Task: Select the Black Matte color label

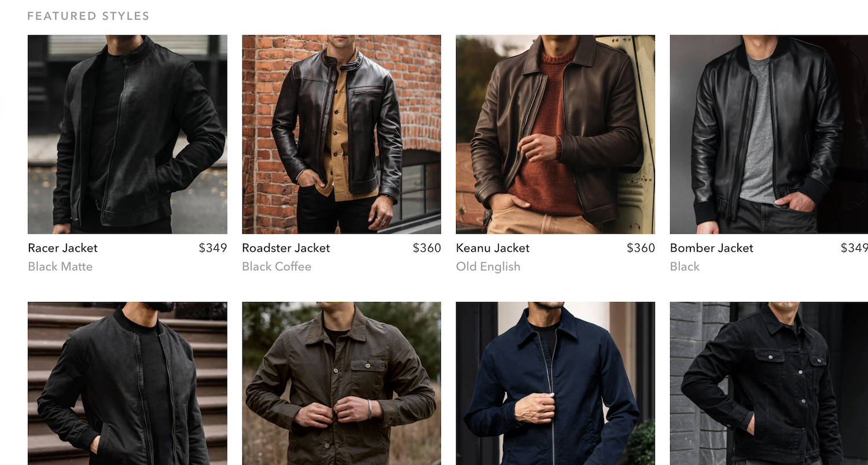Action: coord(60,267)
